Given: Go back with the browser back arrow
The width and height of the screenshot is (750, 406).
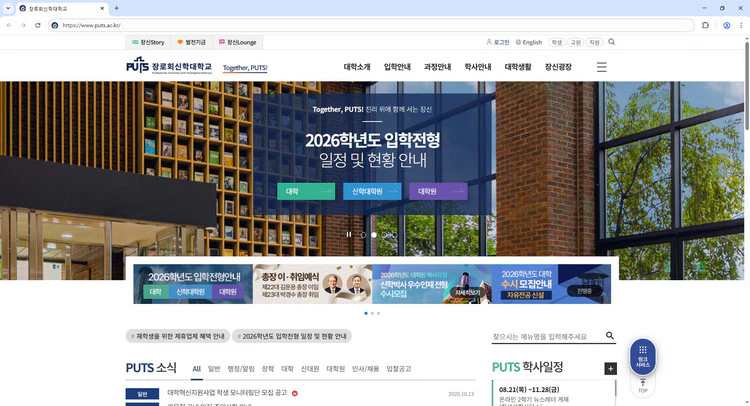Looking at the screenshot, I should click(9, 25).
